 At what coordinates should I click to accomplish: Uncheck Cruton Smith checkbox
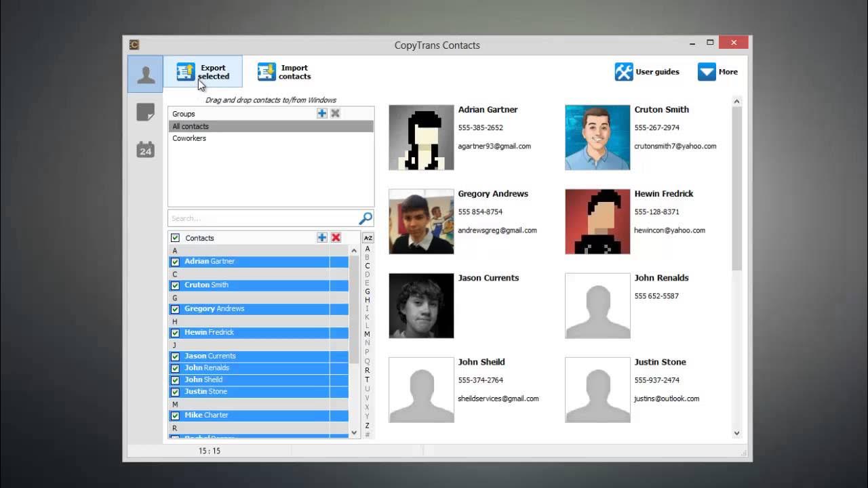[x=175, y=285]
